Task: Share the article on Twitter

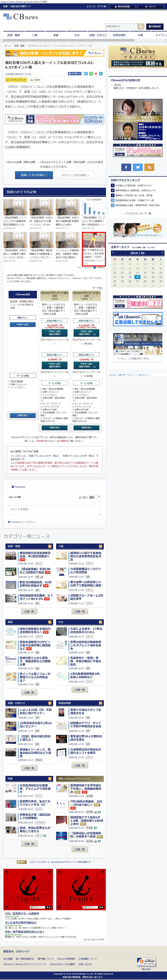Action: pyautogui.click(x=86, y=73)
